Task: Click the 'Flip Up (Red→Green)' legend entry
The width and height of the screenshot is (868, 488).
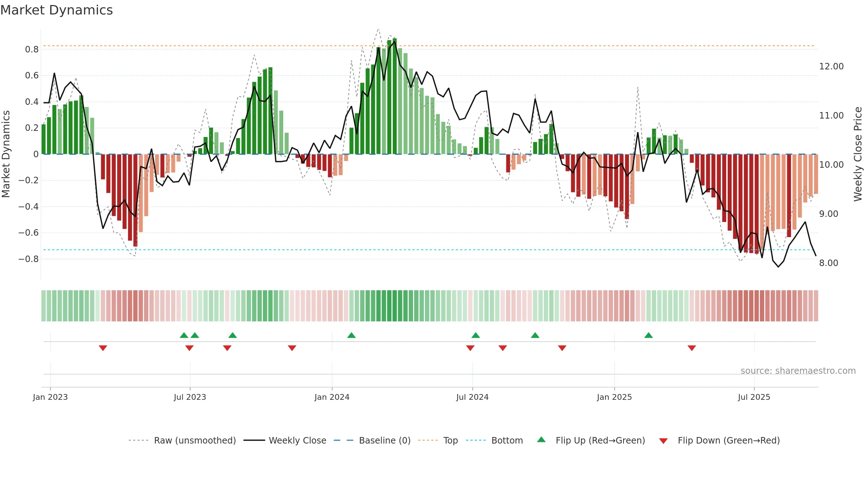Action: pos(591,440)
